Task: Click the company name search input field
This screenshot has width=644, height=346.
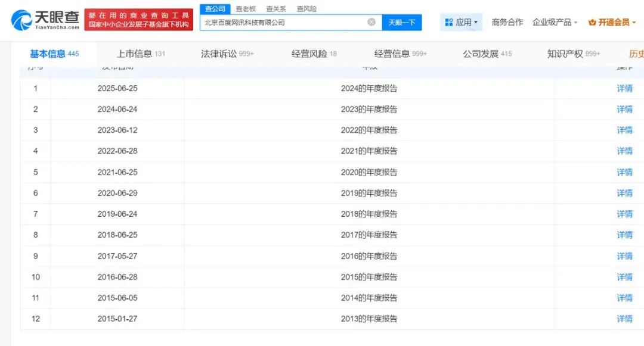Action: point(283,22)
